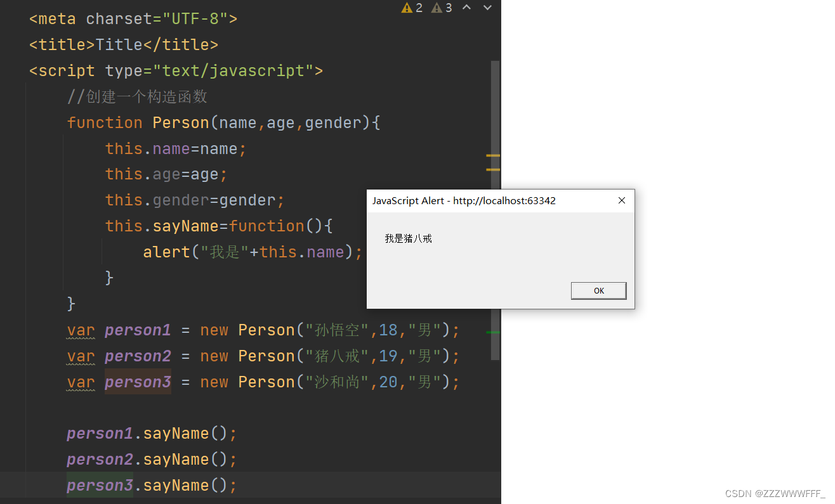835x504 pixels.
Task: Click the <title>Title</title> line
Action: [x=124, y=44]
